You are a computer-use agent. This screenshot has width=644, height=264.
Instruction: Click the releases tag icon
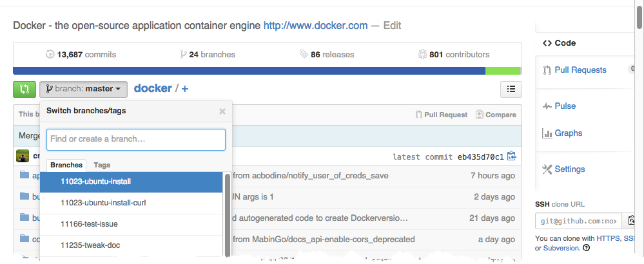click(x=304, y=55)
